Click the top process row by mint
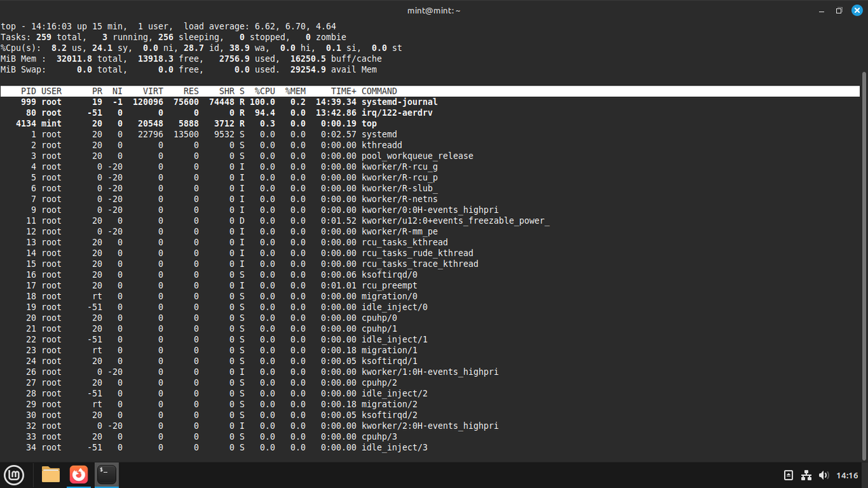This screenshot has width=868, height=488. pyautogui.click(x=430, y=123)
